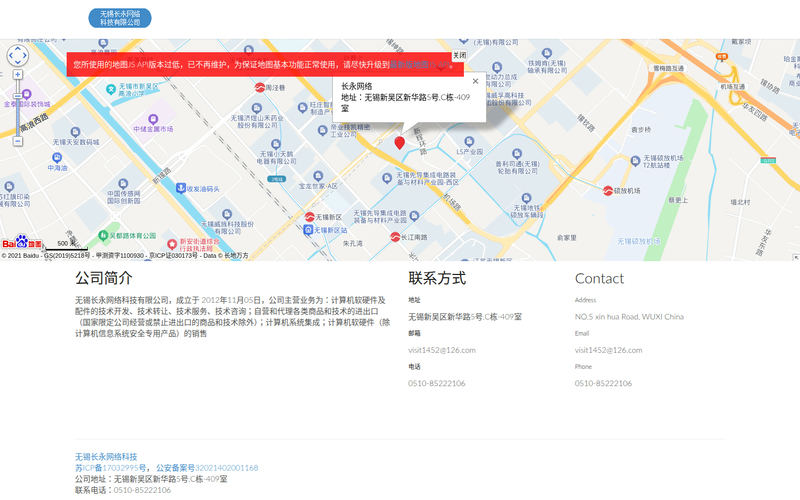Click the footer 联系电话 line
This screenshot has width=800, height=500.
click(x=123, y=490)
